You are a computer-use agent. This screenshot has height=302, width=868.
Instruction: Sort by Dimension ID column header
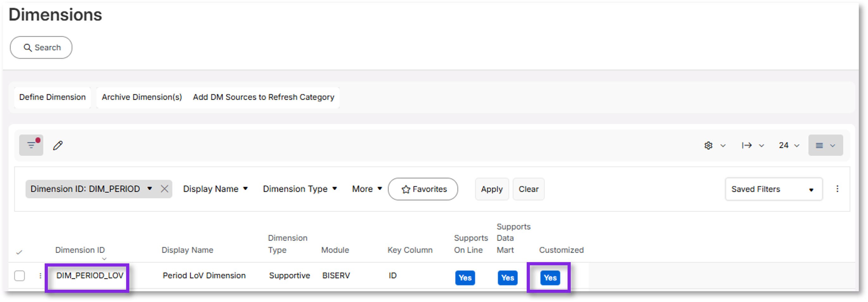point(80,250)
